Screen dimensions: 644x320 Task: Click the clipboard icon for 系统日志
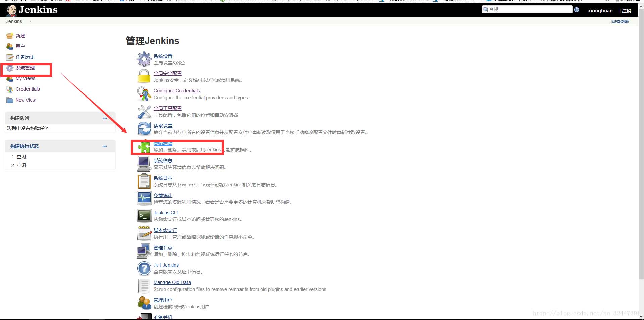[144, 181]
